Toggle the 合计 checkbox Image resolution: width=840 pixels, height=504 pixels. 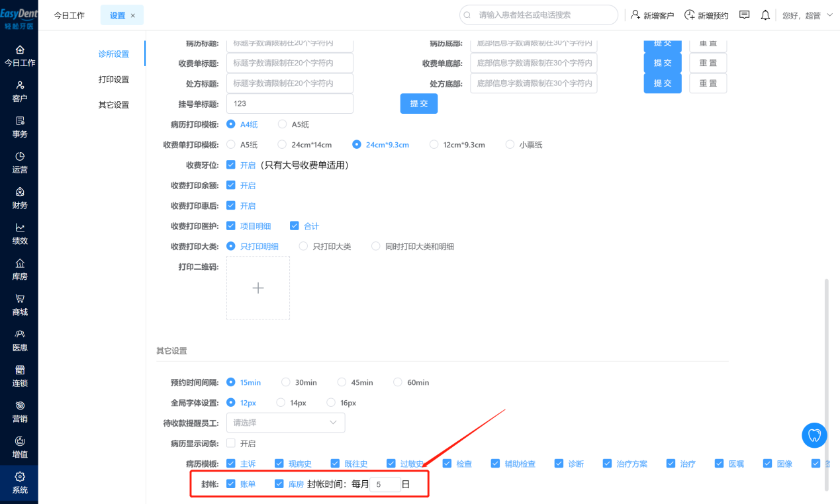coord(295,226)
